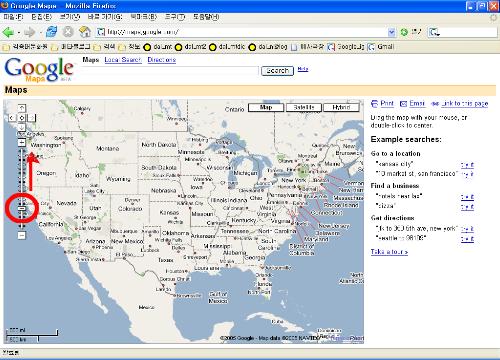Click the Firefox reload page icon
The image size is (500, 360).
pos(51,32)
